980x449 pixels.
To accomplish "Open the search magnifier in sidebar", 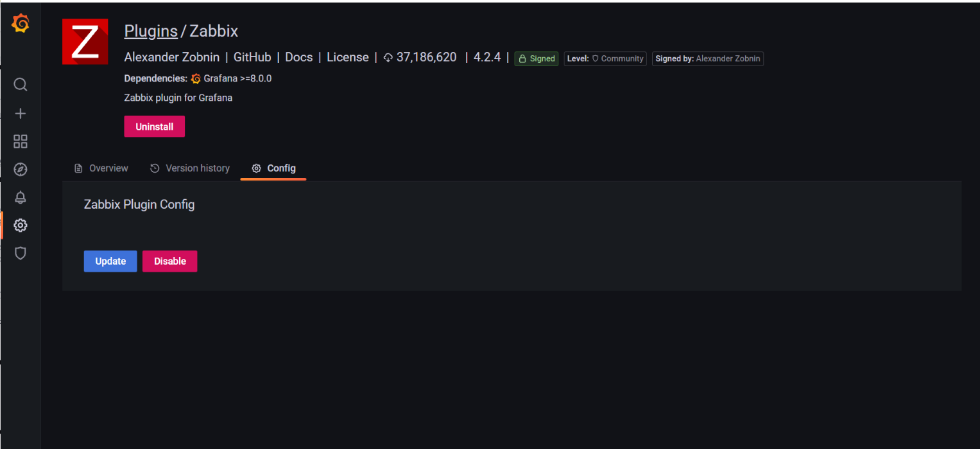I will click(21, 85).
